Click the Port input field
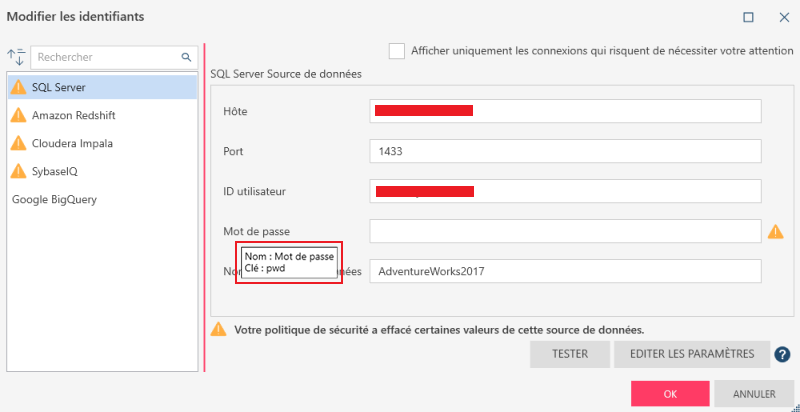The image size is (800, 412). point(565,152)
